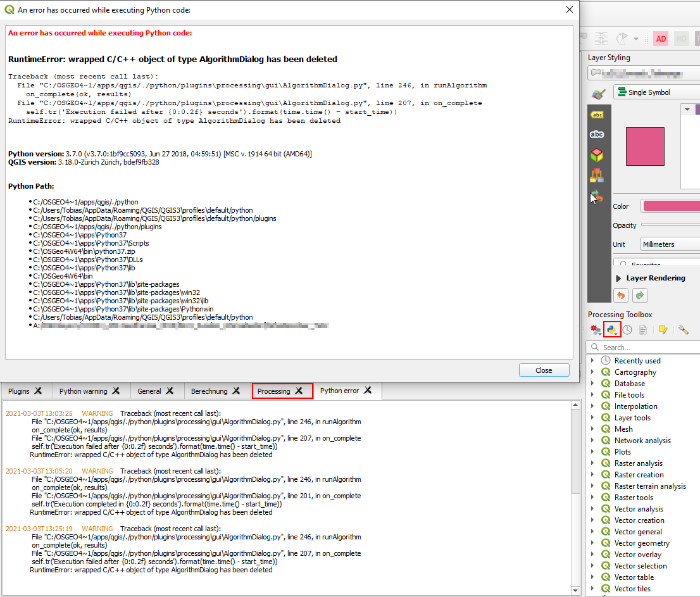Open the layer selector combo in Layer Styling

[644, 73]
